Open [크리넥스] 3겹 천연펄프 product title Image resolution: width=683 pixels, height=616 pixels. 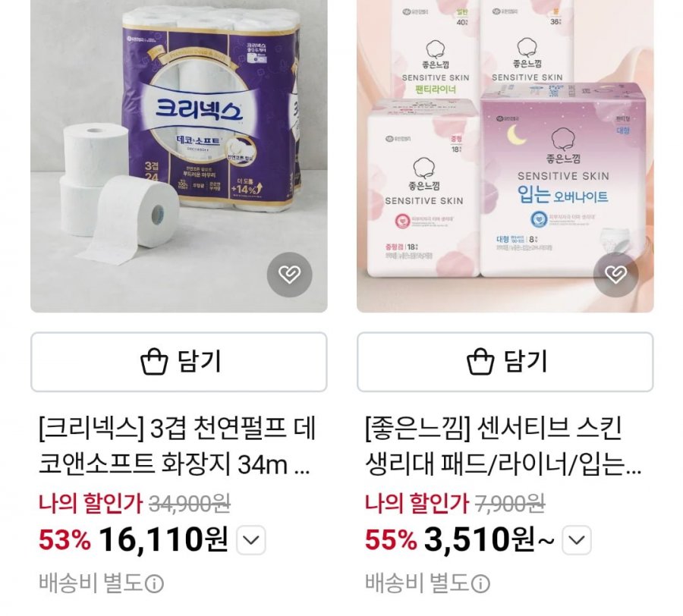176,446
